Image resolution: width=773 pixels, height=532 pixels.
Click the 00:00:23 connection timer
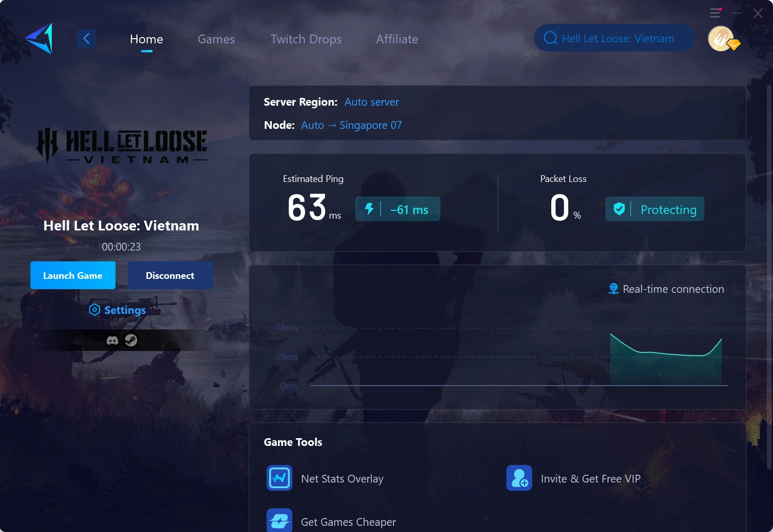(x=121, y=247)
